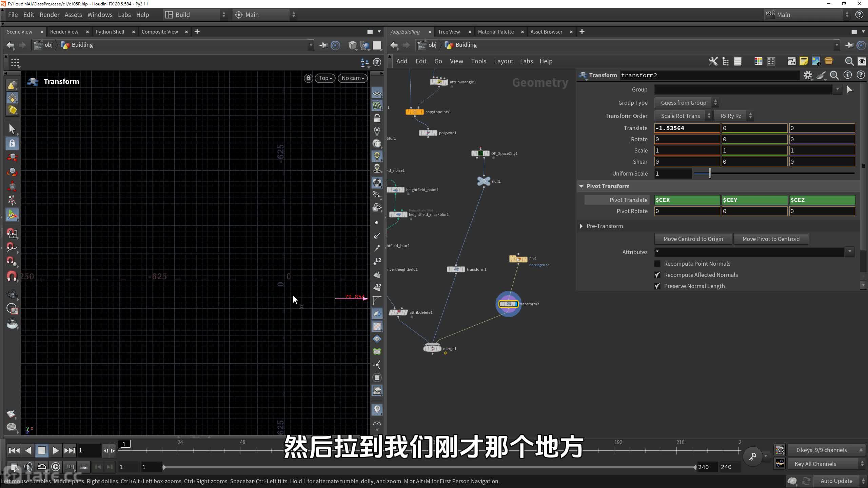The image size is (868, 488).
Task: Click the file1 node icon
Action: 518,259
